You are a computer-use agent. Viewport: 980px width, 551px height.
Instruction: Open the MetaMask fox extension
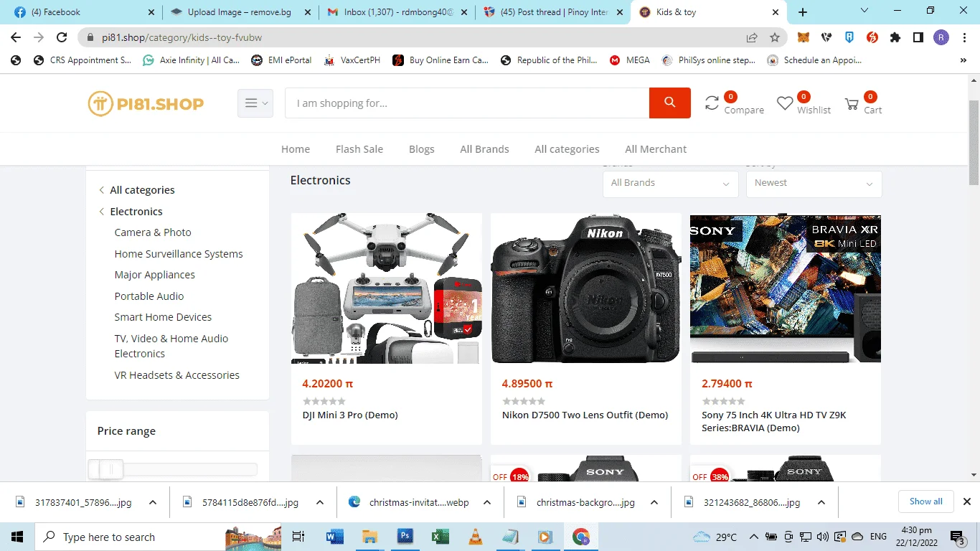[805, 37]
